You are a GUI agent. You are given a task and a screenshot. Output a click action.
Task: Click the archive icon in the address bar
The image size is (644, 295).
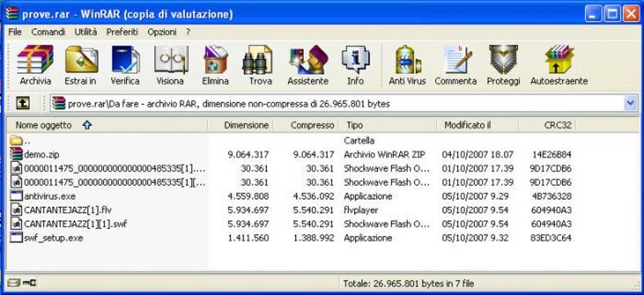(x=59, y=103)
